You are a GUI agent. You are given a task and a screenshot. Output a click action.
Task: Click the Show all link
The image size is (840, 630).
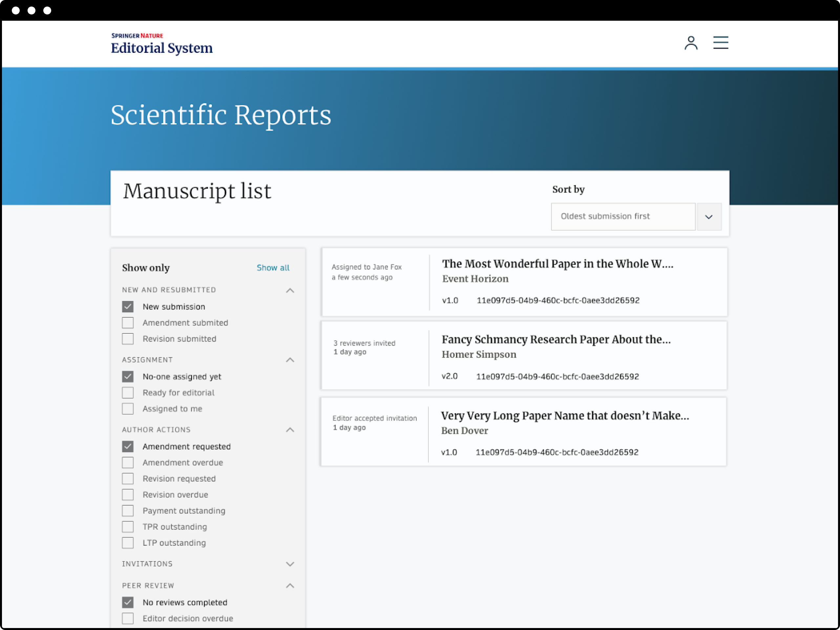273,268
